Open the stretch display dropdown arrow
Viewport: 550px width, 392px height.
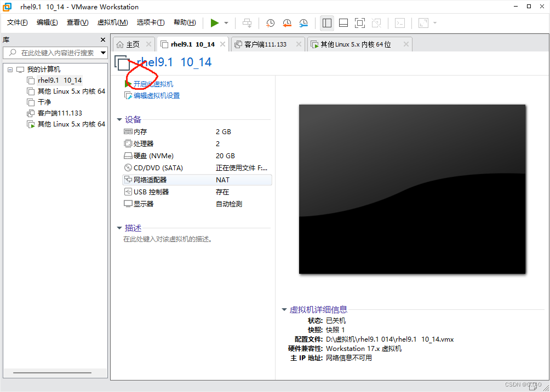435,23
